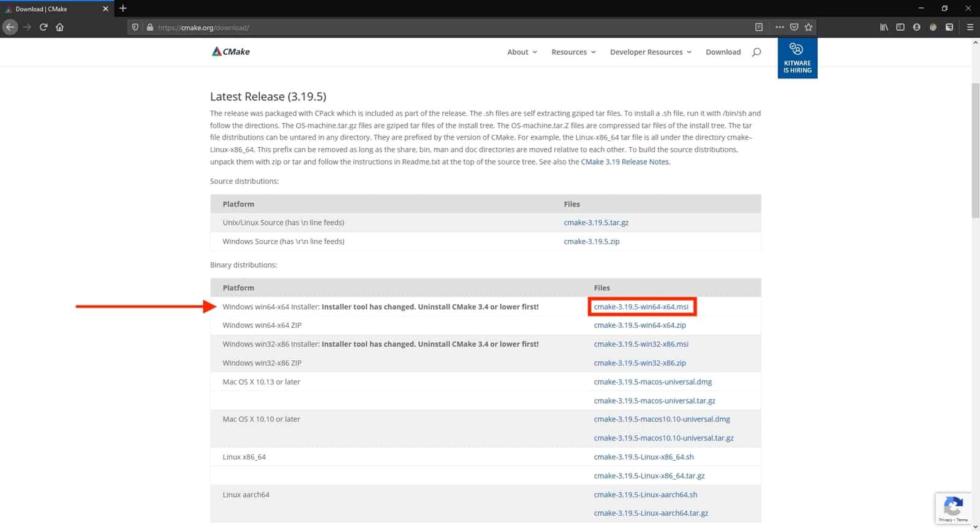Screen dimensions: 980x531
Task: Click the page vertical scrollbar thumb
Action: coord(975,150)
